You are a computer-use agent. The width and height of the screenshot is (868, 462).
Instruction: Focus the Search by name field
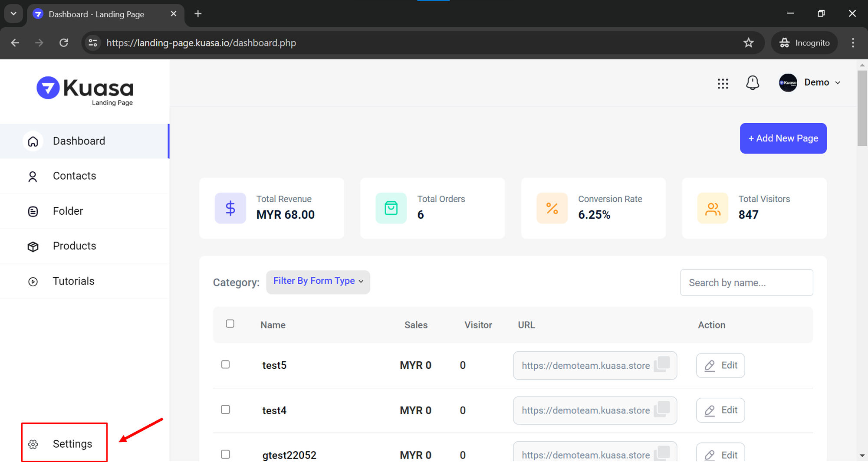click(746, 283)
